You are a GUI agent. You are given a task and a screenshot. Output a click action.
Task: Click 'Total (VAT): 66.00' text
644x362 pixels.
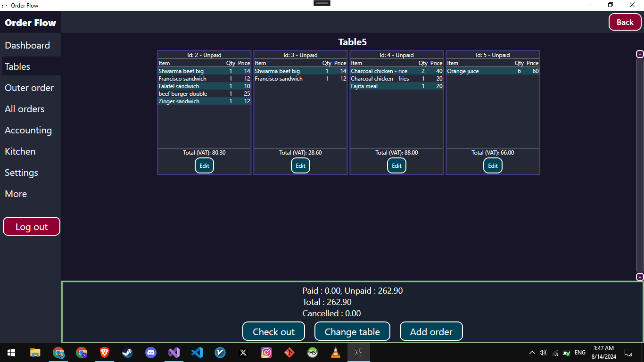coord(493,152)
